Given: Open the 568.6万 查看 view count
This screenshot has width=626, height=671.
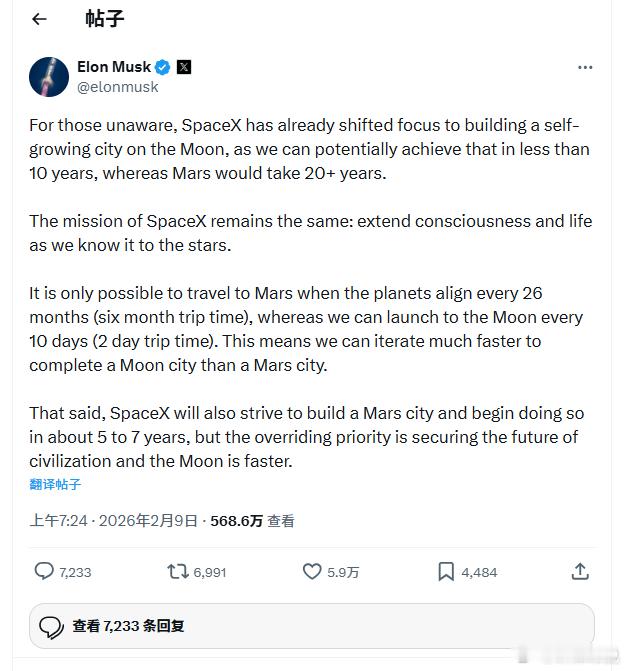Looking at the screenshot, I should tap(251, 521).
